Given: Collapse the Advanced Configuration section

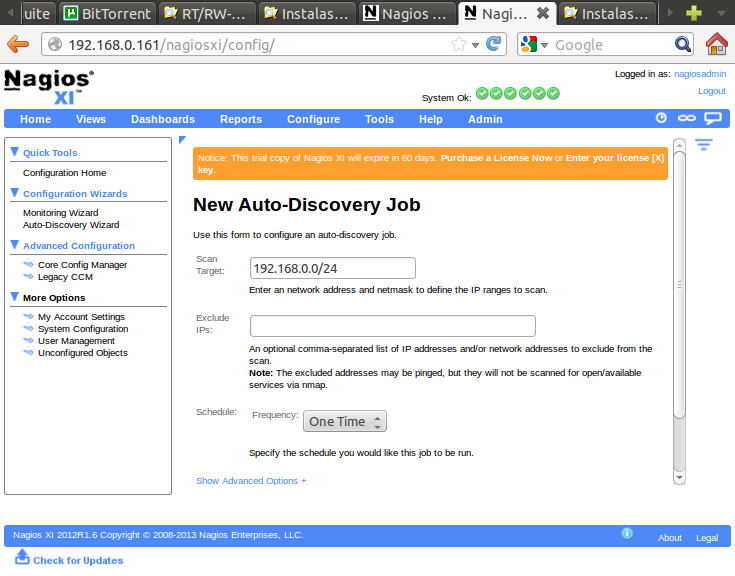Looking at the screenshot, I should coord(15,245).
